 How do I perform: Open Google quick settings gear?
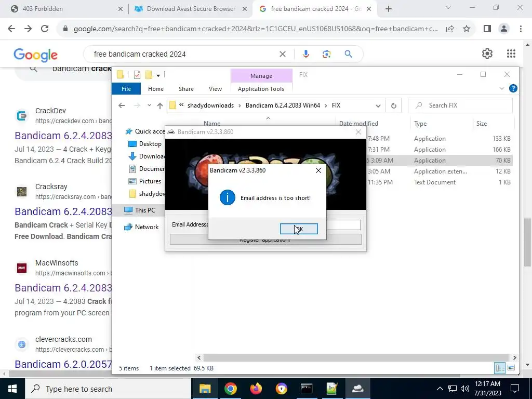pyautogui.click(x=487, y=54)
